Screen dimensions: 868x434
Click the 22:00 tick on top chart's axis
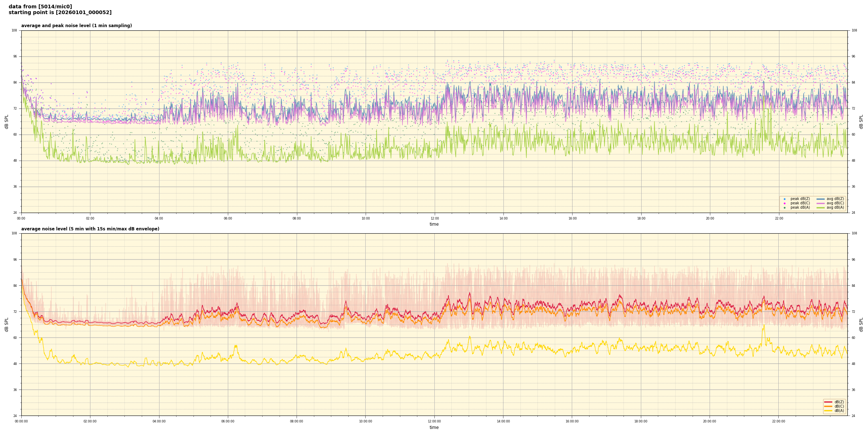click(x=779, y=218)
